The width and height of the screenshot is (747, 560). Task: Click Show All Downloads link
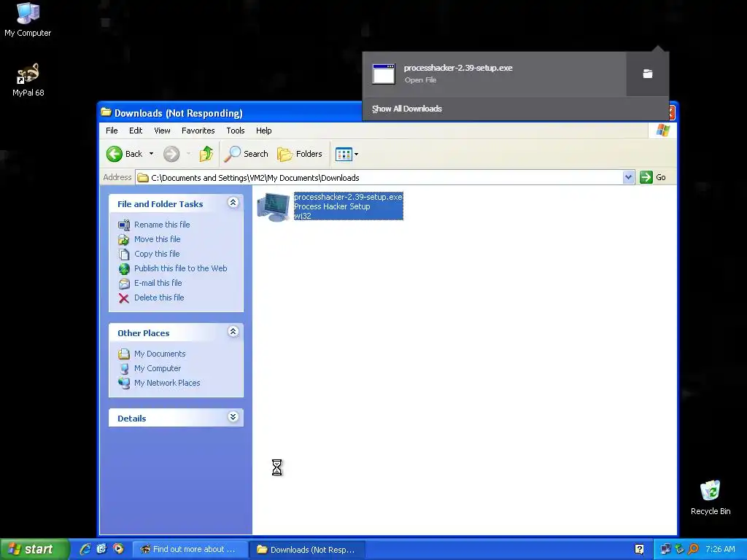pos(407,109)
